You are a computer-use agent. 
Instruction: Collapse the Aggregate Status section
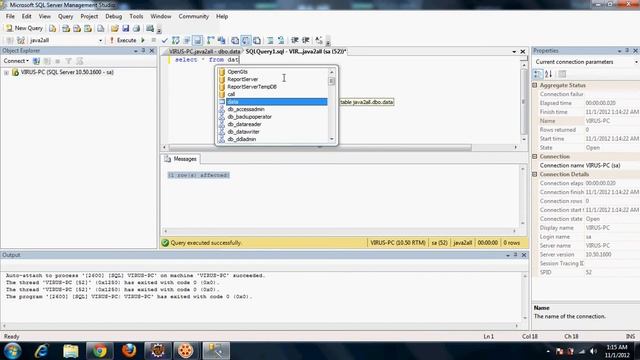[x=535, y=85]
